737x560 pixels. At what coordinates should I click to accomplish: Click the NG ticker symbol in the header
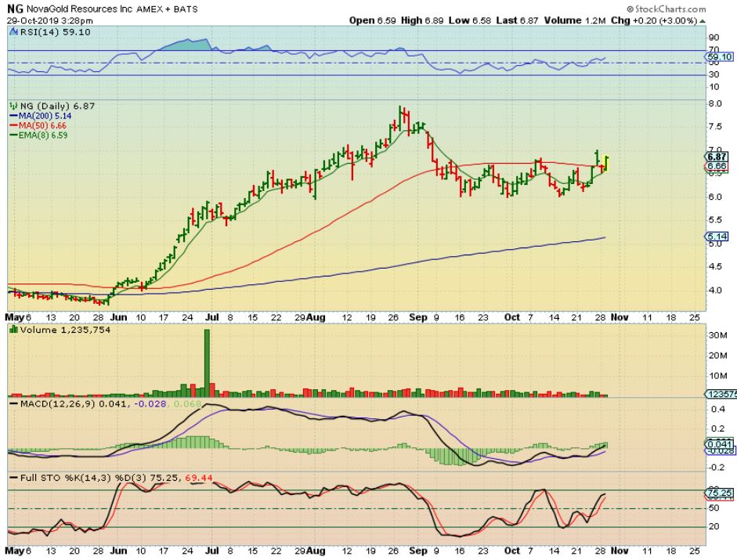point(15,9)
